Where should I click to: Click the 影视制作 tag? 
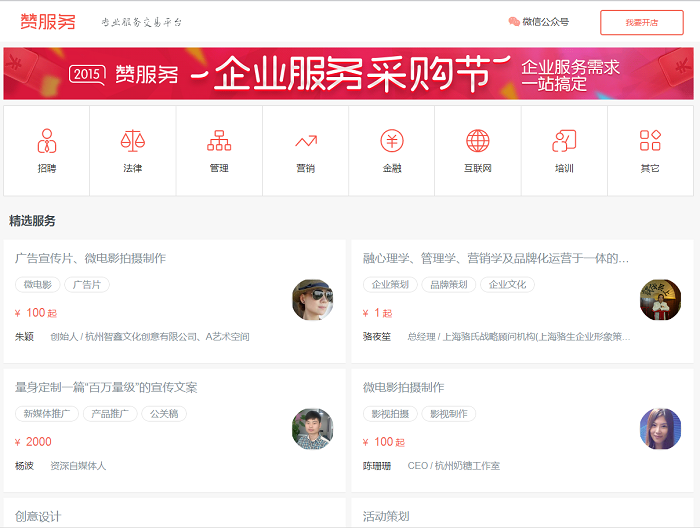(449, 414)
